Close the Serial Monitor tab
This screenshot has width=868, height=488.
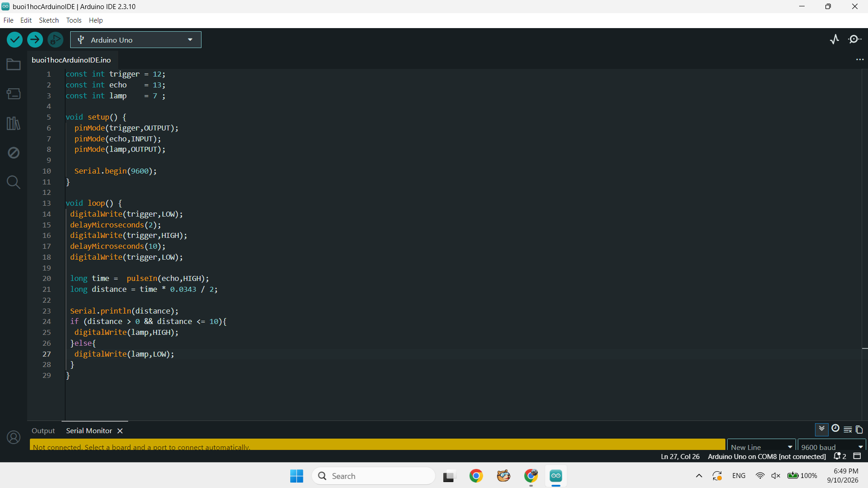coord(120,431)
